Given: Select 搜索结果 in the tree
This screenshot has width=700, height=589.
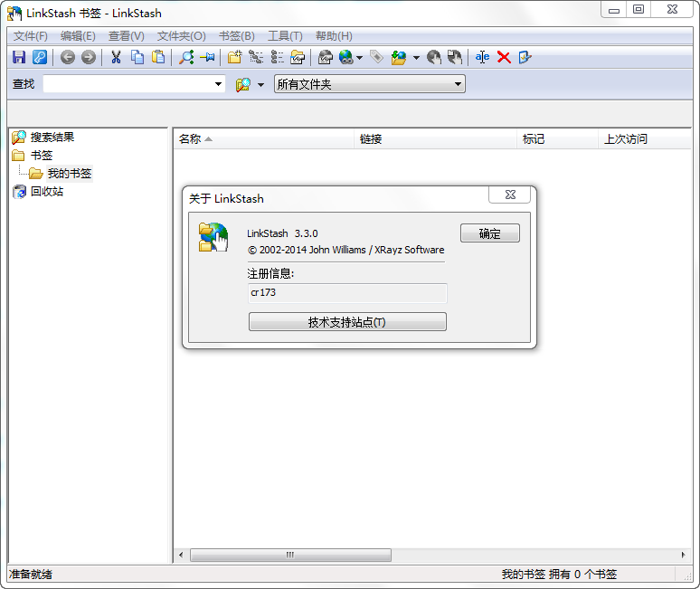Looking at the screenshot, I should pyautogui.click(x=52, y=138).
